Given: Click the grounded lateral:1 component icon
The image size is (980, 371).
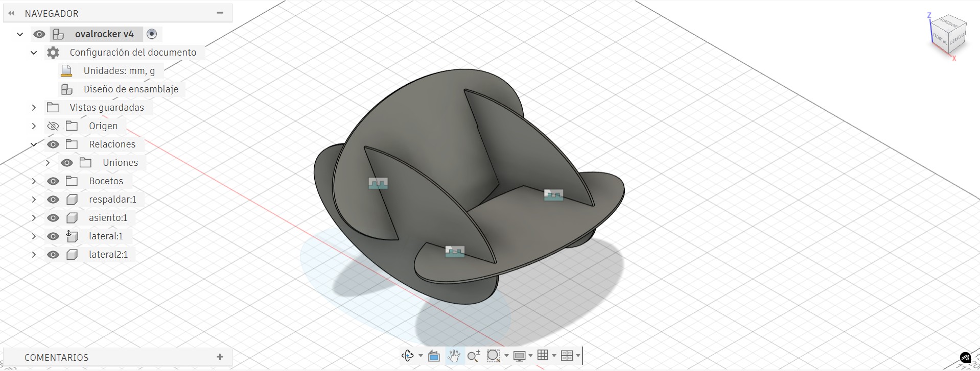Looking at the screenshot, I should (x=72, y=236).
